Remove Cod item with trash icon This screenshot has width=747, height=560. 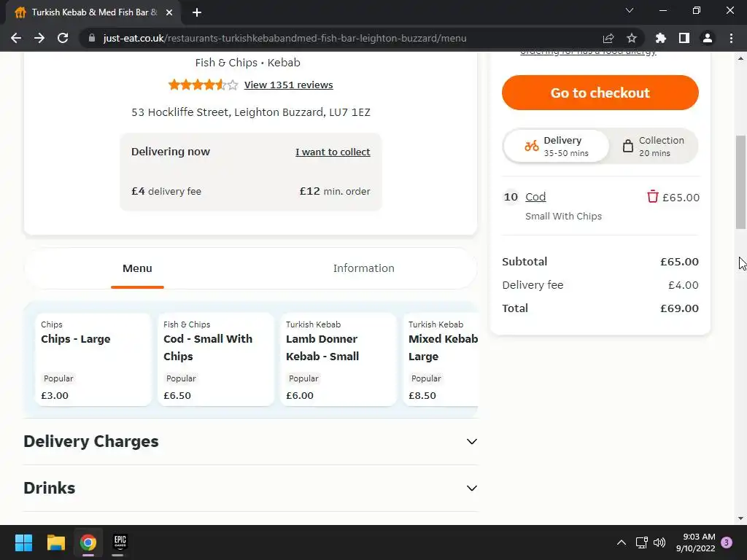[652, 197]
